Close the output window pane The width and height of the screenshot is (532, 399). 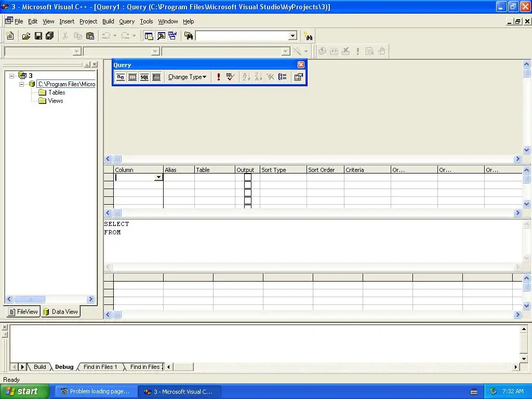coord(4,327)
